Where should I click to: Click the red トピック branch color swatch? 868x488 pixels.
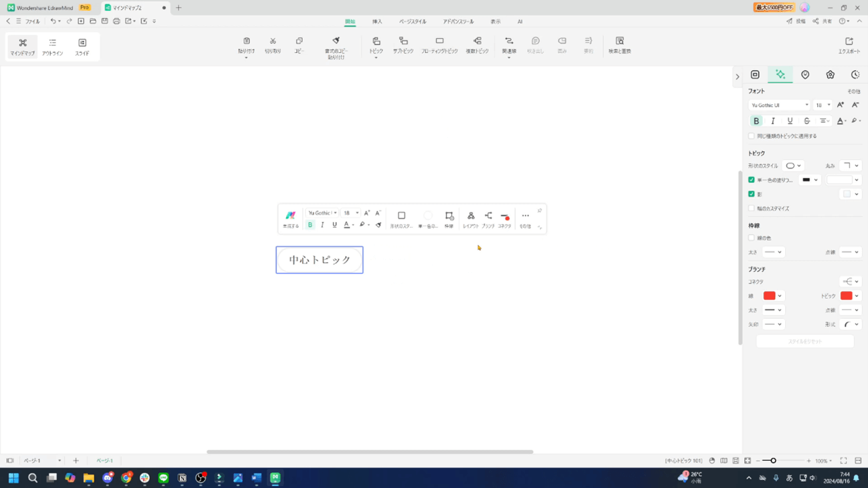[847, 295]
